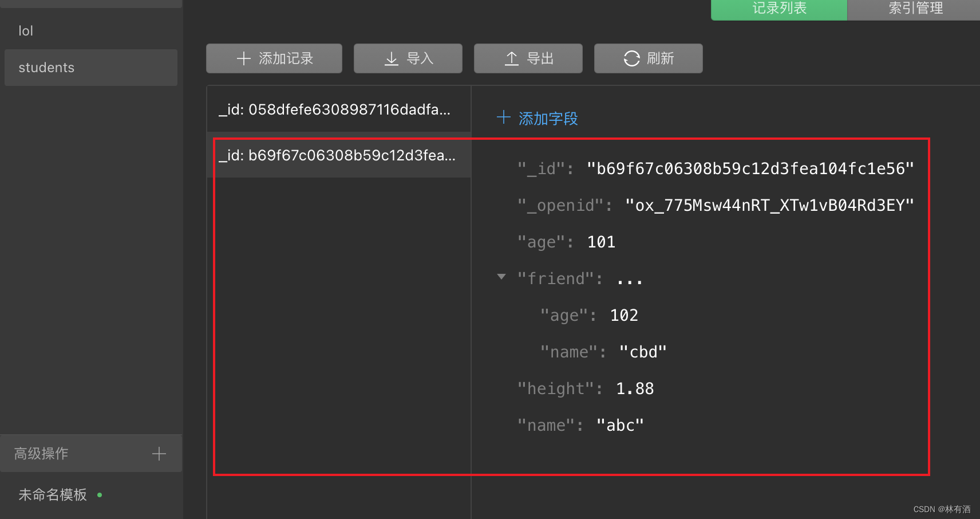
Task: Click the download icon on 导入
Action: (x=392, y=58)
